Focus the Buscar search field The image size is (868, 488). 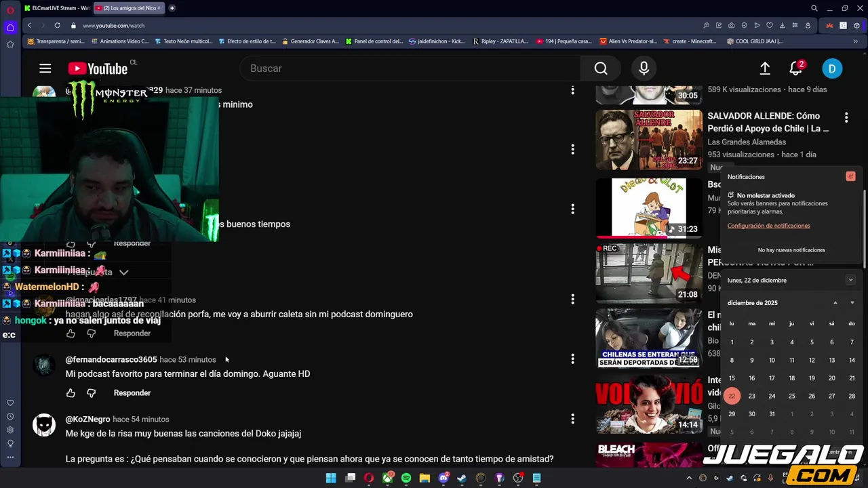[x=410, y=68]
